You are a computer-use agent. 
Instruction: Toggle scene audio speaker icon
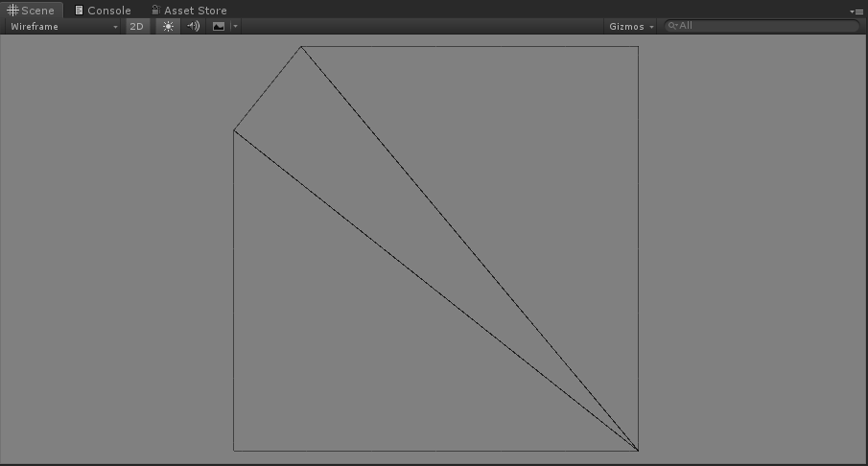[193, 26]
